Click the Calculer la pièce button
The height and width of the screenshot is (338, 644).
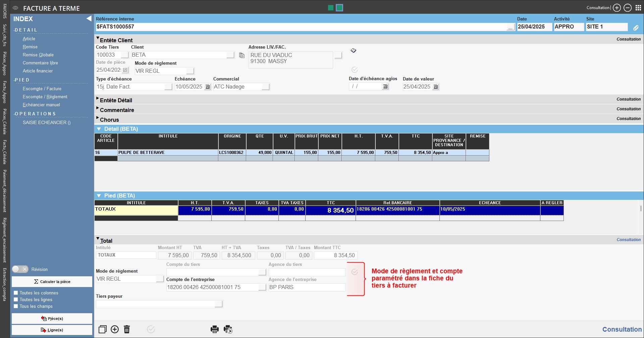pyautogui.click(x=52, y=282)
